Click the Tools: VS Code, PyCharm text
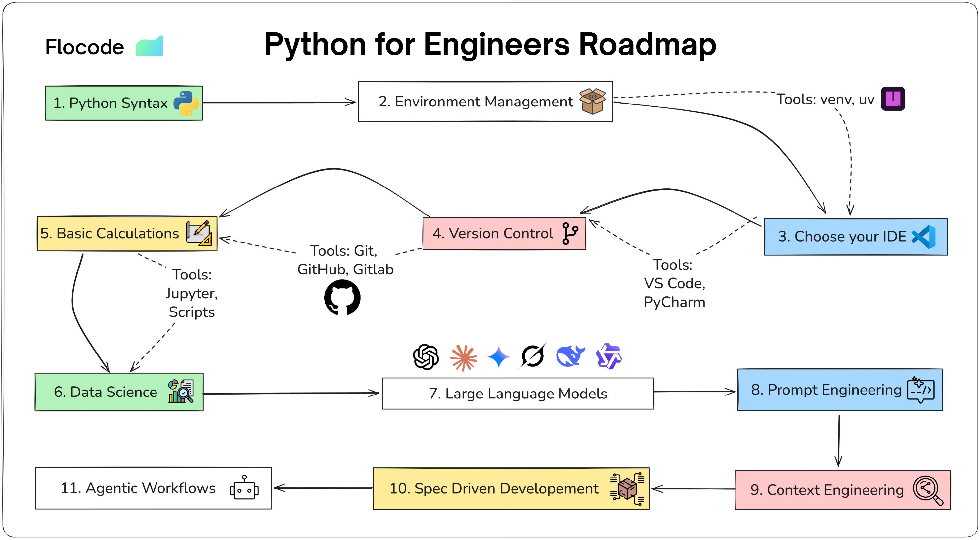Image resolution: width=980 pixels, height=540 pixels. 674,283
